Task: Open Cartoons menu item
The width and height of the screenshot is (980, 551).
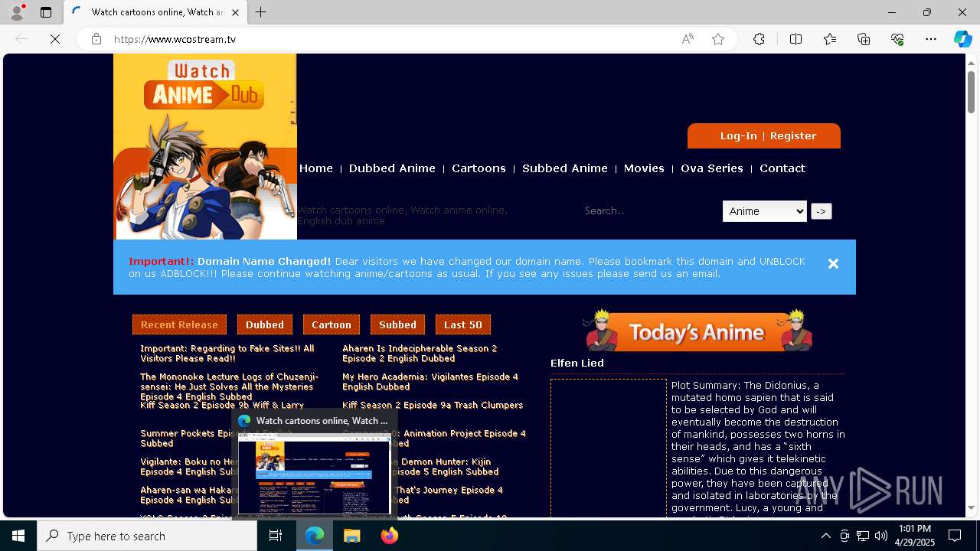Action: coord(479,168)
